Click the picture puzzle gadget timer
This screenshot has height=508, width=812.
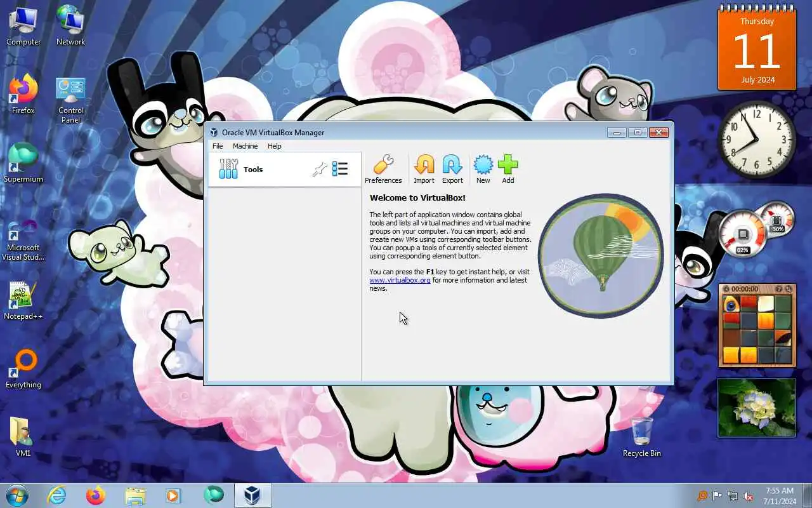(x=745, y=289)
